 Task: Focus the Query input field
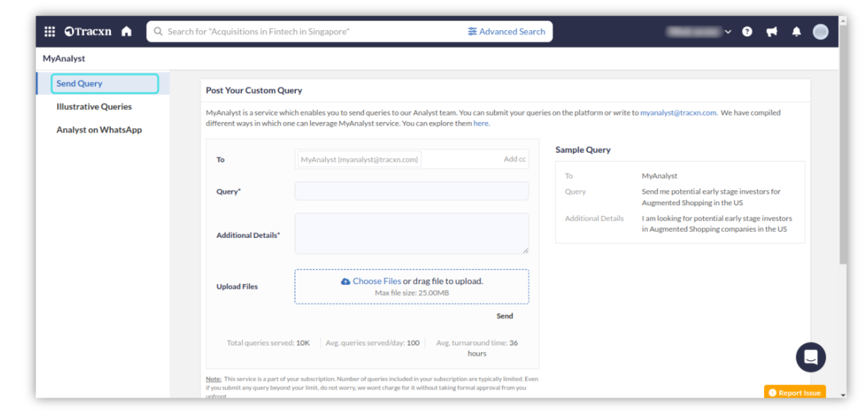point(411,191)
